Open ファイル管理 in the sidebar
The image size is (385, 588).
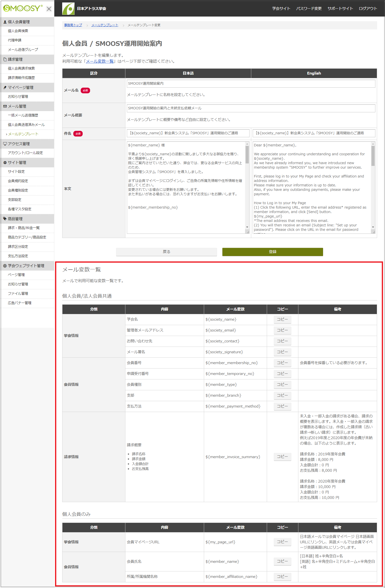pyautogui.click(x=18, y=294)
